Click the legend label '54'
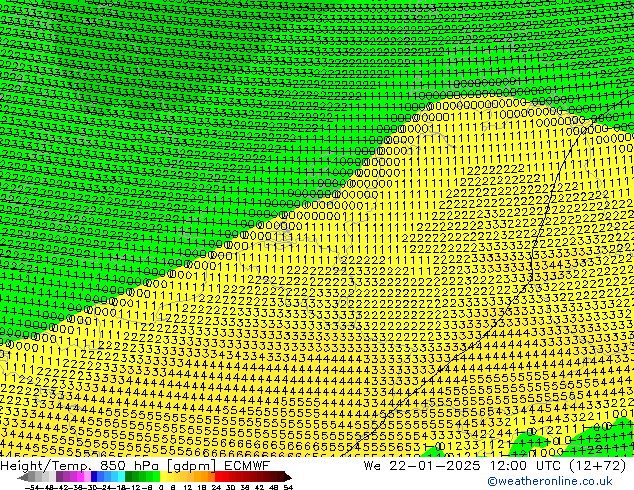 pyautogui.click(x=288, y=488)
